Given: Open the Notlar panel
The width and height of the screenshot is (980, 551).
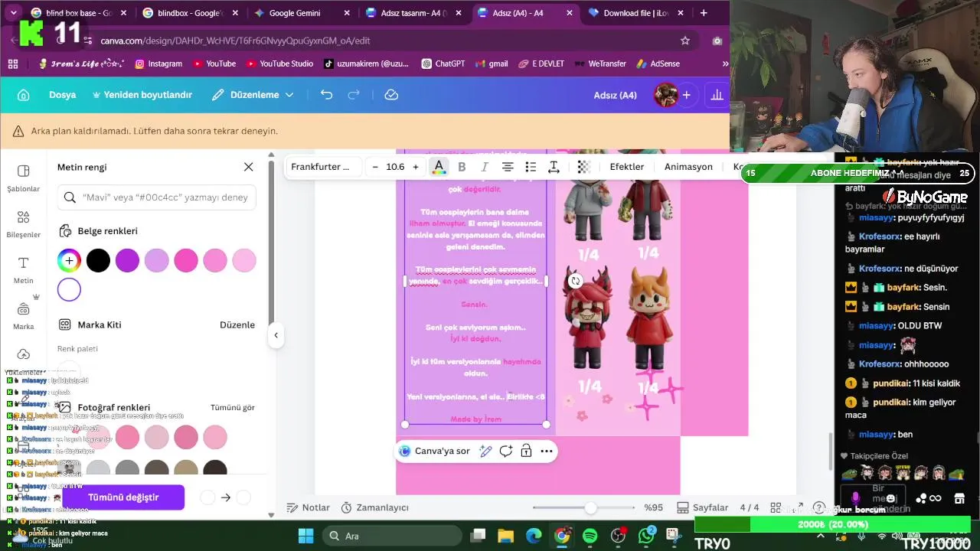Looking at the screenshot, I should [x=308, y=507].
